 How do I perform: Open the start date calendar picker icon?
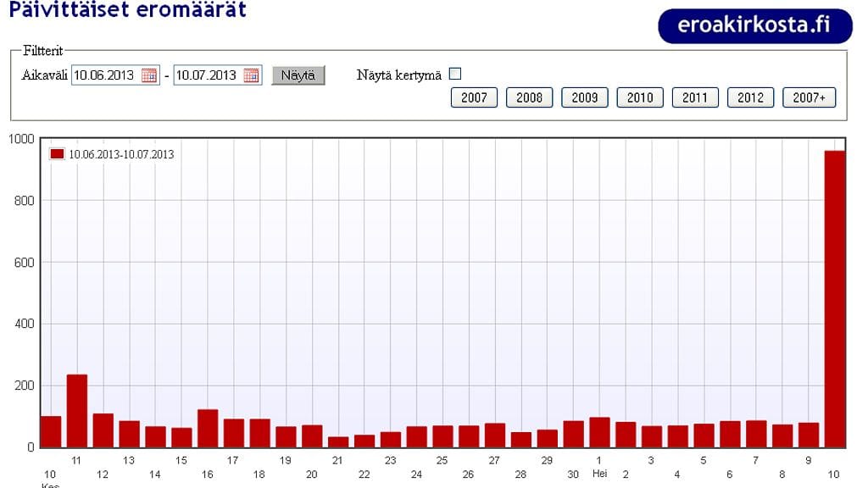pos(149,75)
